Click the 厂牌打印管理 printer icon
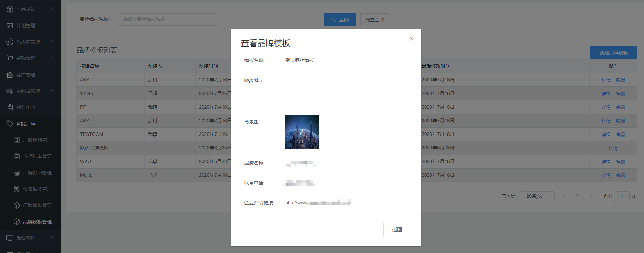This screenshot has width=644, height=253. tap(17, 173)
